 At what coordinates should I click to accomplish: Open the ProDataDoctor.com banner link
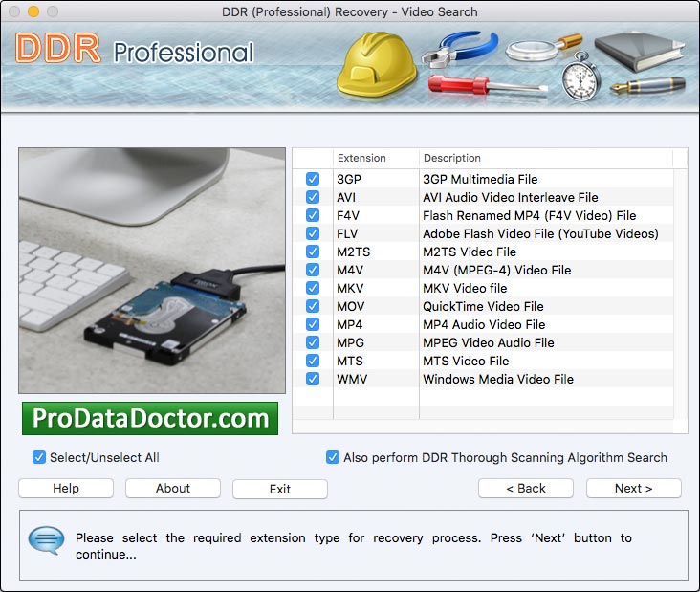coord(150,418)
